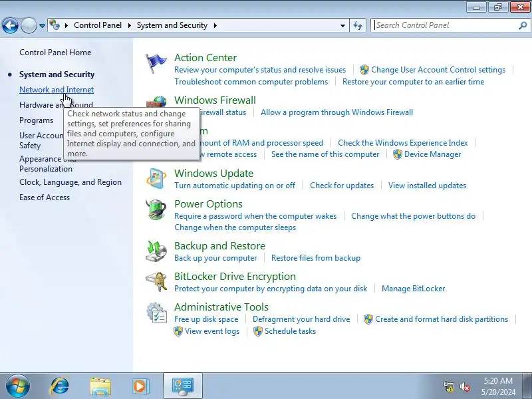The image size is (532, 399).
Task: Click the search magnifier icon
Action: tap(523, 25)
